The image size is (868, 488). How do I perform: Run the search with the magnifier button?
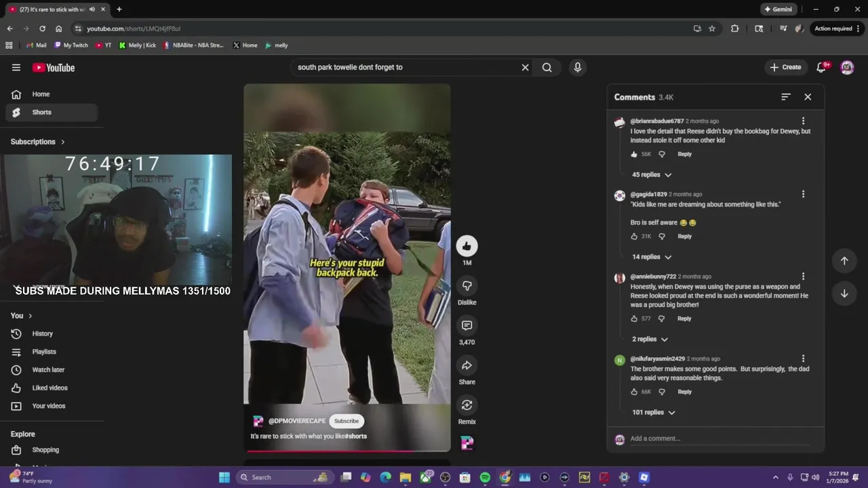coord(547,67)
